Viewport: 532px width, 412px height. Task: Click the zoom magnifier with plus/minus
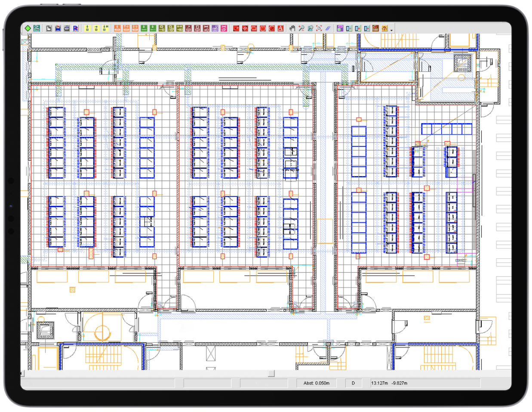[x=301, y=28]
